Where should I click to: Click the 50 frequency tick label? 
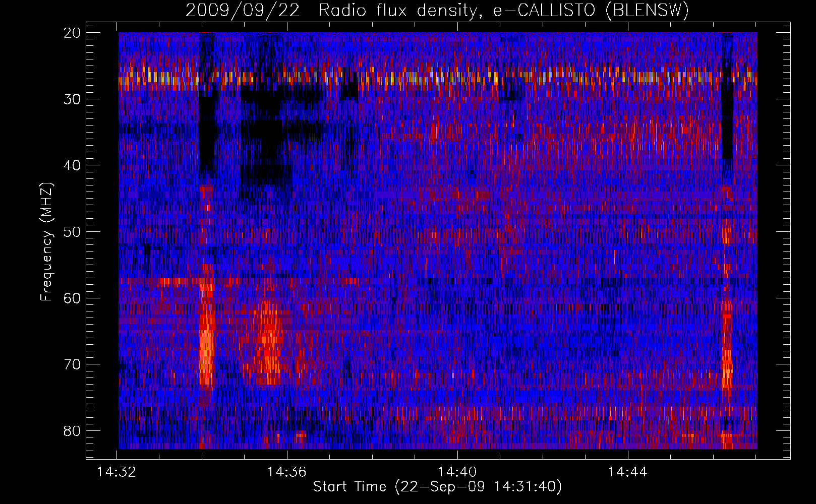pyautogui.click(x=73, y=232)
